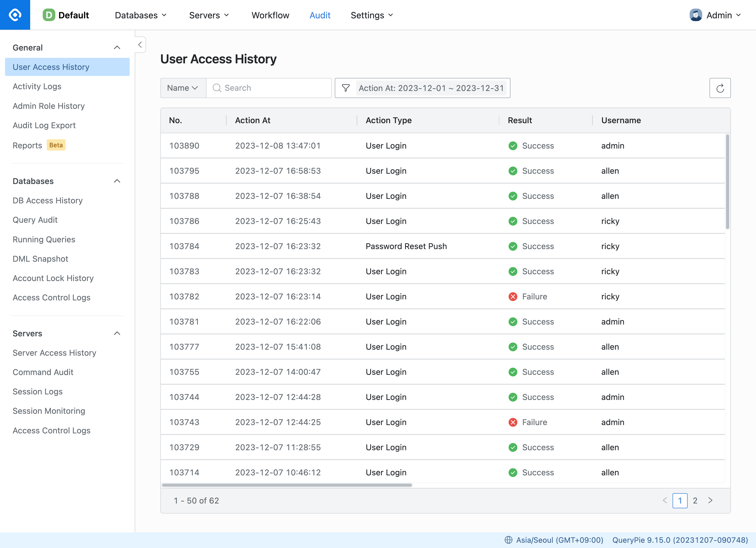Click the timezone globe icon
The image size is (756, 548).
[508, 540]
